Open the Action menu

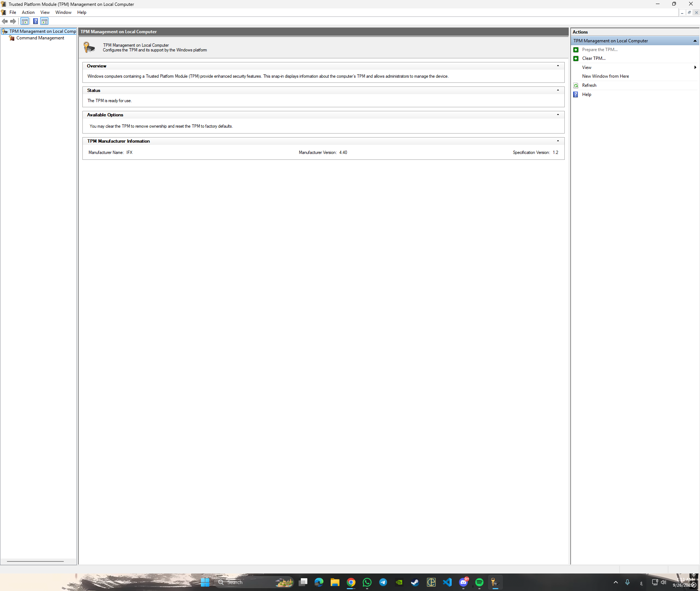pos(28,12)
